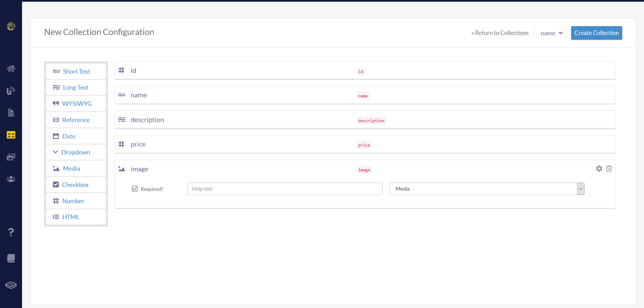Select the document page icon in the sidebar
This screenshot has width=644, height=308.
[x=11, y=112]
